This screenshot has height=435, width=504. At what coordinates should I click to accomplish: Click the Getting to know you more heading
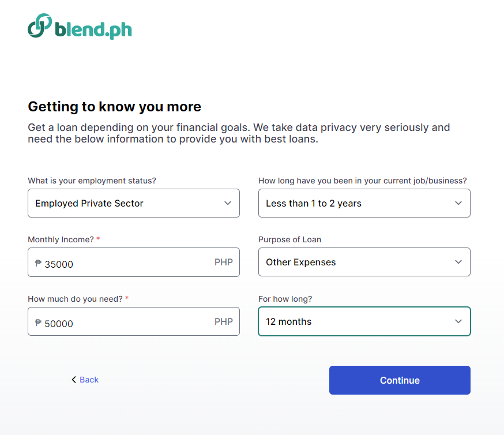114,107
